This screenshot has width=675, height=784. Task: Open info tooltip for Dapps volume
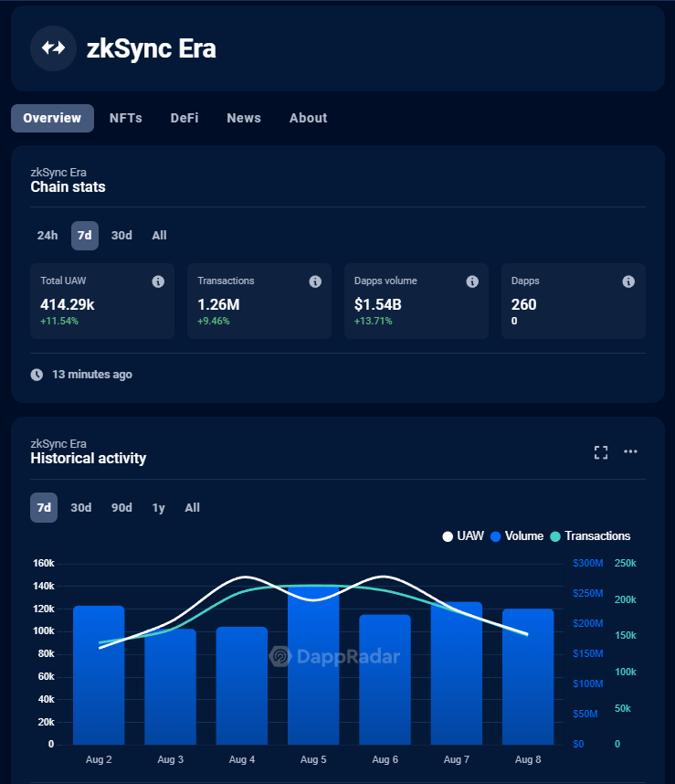pos(472,281)
